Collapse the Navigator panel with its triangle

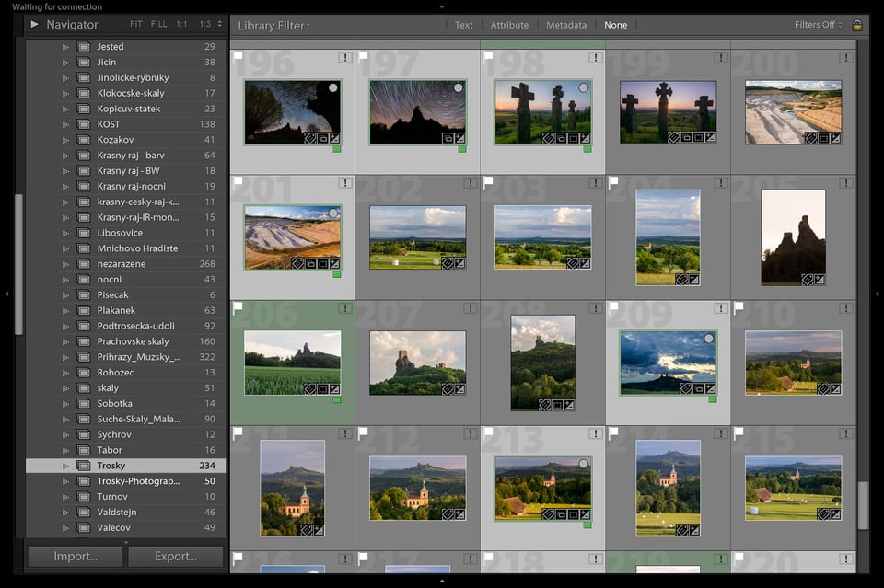coord(34,24)
